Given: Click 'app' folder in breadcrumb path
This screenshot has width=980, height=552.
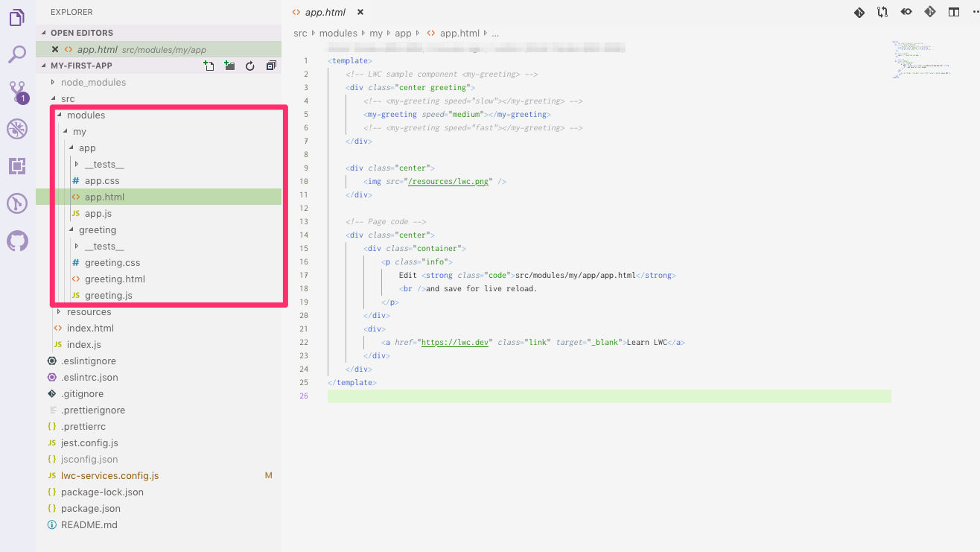Looking at the screenshot, I should point(403,34).
